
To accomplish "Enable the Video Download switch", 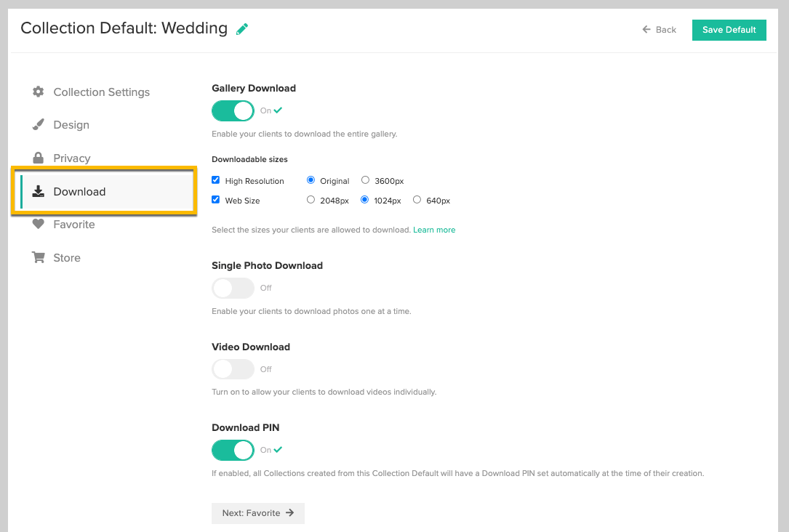I will 233,369.
